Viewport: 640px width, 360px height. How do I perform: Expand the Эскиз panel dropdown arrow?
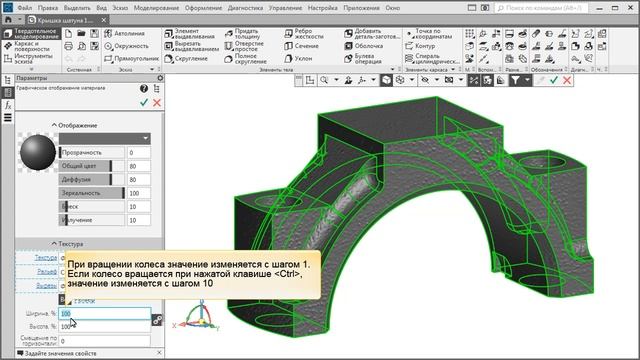pyautogui.click(x=152, y=69)
